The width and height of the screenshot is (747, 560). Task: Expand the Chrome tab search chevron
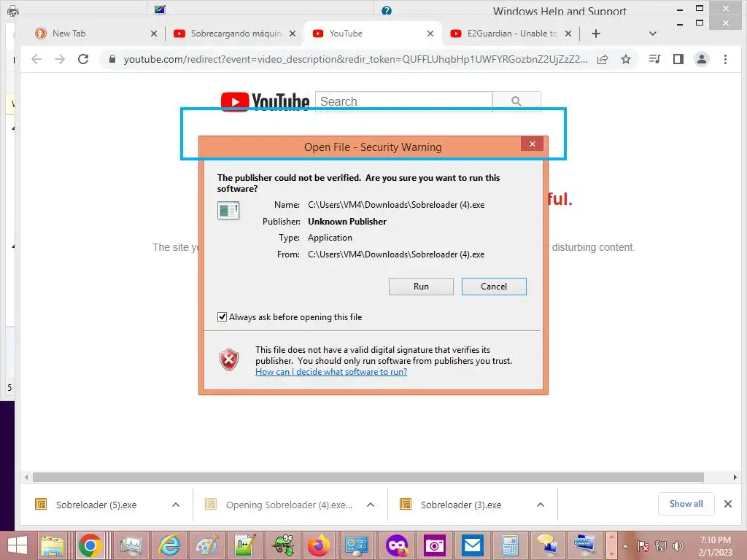[x=653, y=34]
